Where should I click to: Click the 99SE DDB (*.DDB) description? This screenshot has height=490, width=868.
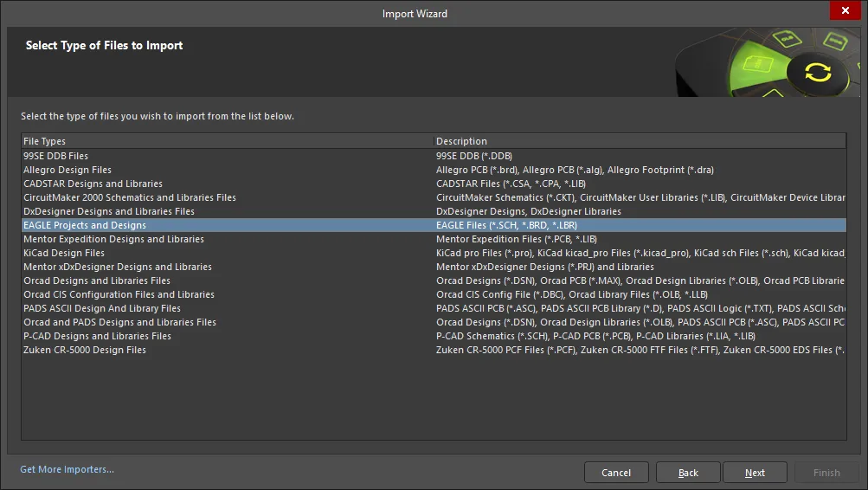coord(474,156)
